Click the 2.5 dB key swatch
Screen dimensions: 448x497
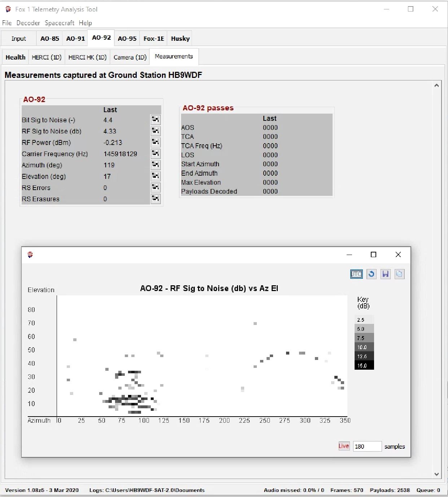[x=364, y=320]
